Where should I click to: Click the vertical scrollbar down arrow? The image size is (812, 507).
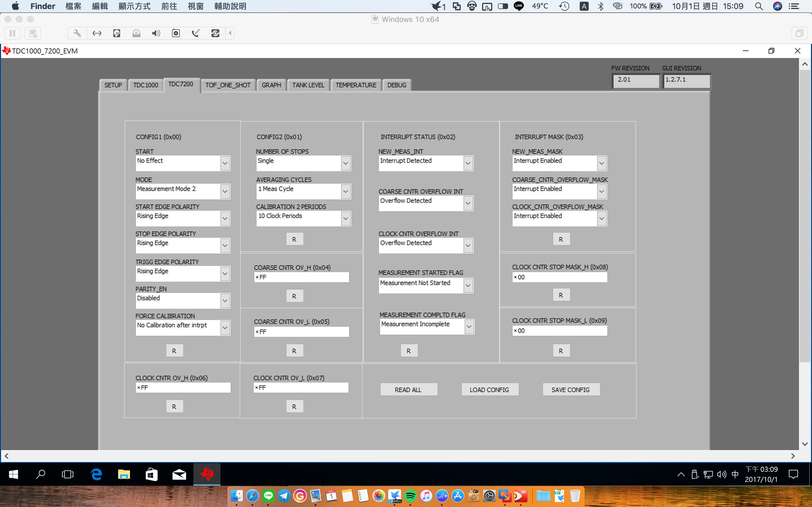[805, 444]
